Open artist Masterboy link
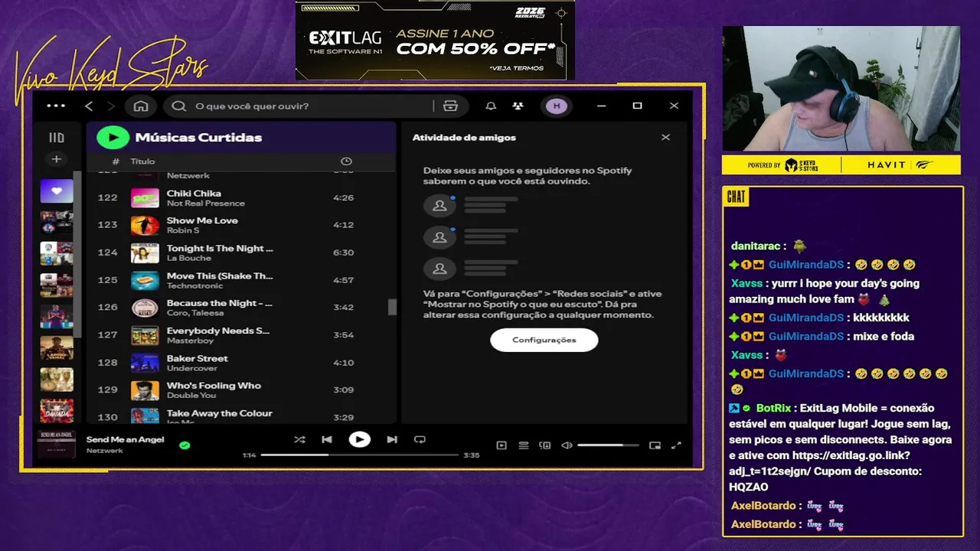The image size is (980, 551). click(188, 341)
